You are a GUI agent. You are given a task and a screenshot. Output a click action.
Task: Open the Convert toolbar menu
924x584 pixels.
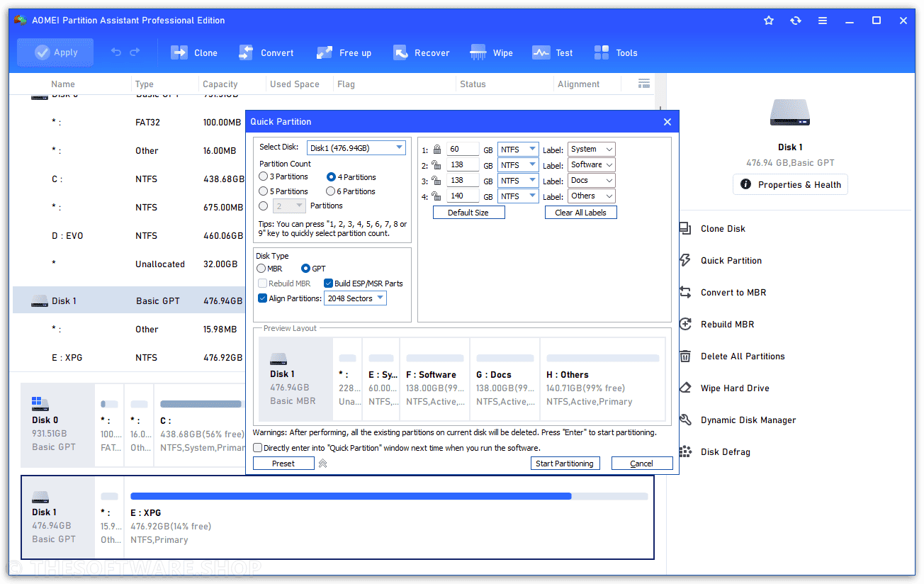tap(266, 52)
